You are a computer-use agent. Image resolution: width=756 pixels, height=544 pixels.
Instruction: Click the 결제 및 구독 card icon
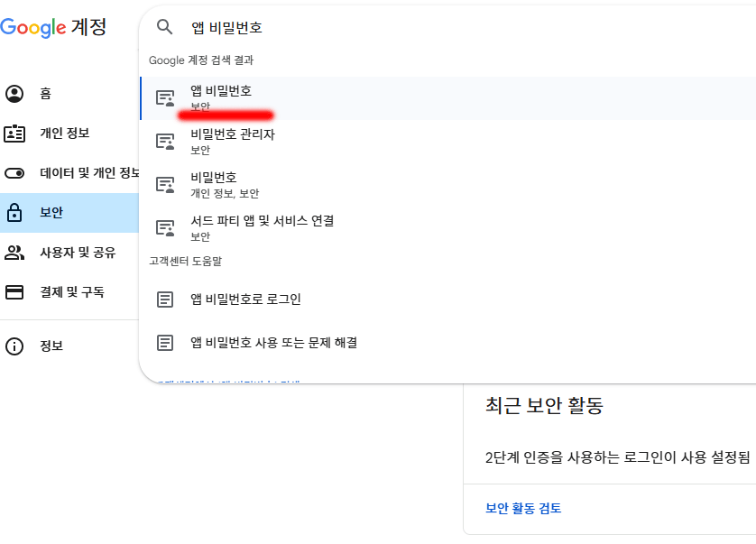14,292
